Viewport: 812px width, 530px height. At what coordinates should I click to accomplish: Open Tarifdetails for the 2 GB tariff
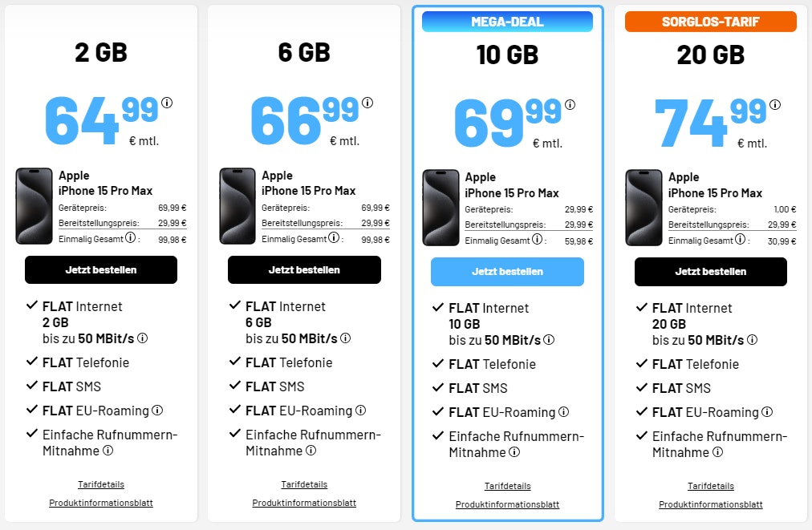pyautogui.click(x=101, y=484)
